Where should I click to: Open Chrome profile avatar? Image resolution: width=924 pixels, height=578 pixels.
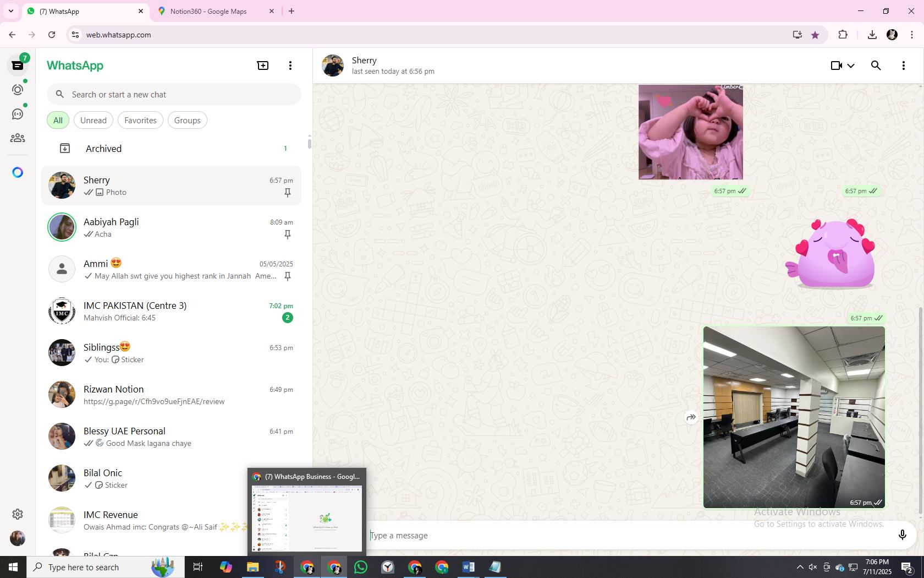892,35
